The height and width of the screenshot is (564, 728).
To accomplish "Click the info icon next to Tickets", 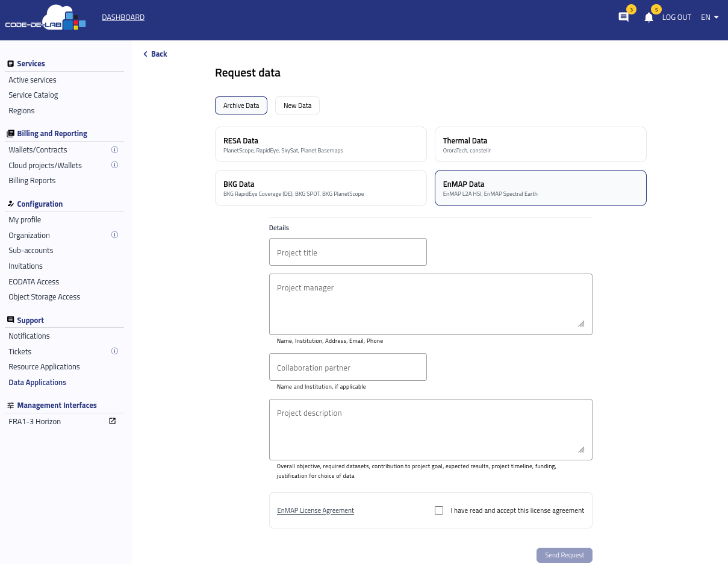I will click(x=114, y=351).
